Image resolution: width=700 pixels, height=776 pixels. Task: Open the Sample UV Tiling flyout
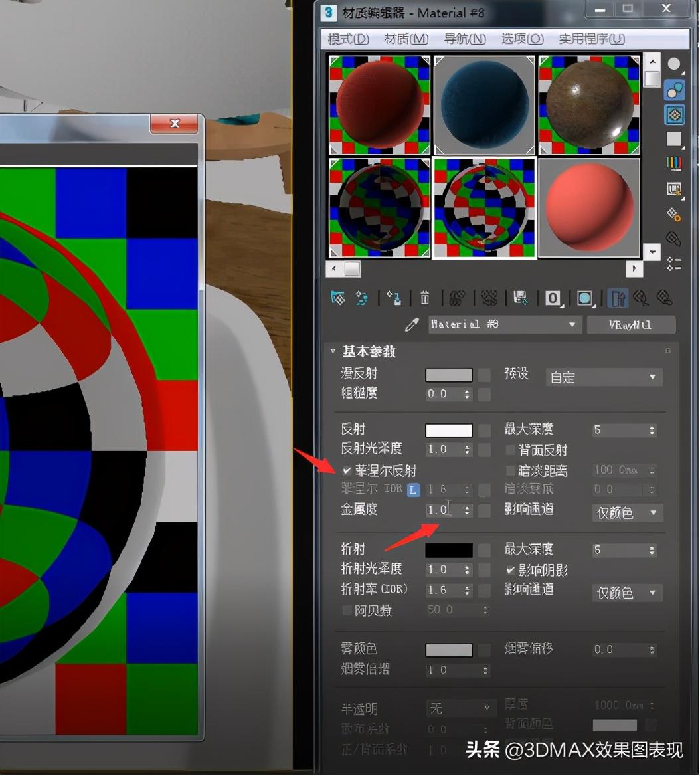[x=675, y=140]
